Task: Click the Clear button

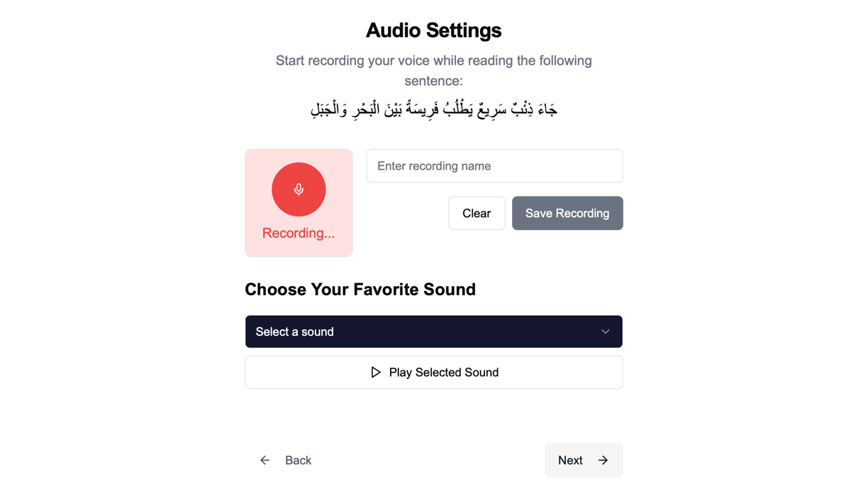Action: tap(477, 213)
